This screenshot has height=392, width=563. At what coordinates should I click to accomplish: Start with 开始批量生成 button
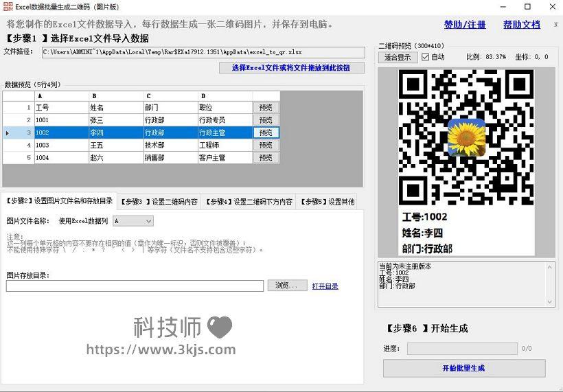(464, 368)
